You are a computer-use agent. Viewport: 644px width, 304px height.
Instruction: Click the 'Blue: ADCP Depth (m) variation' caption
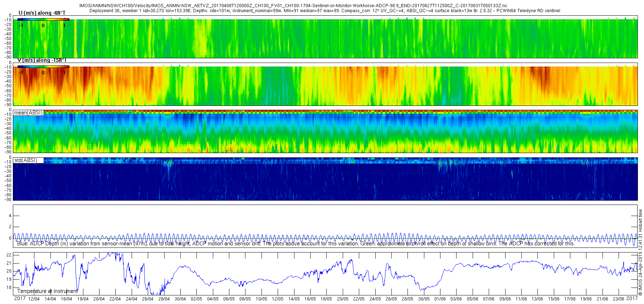click(x=296, y=244)
